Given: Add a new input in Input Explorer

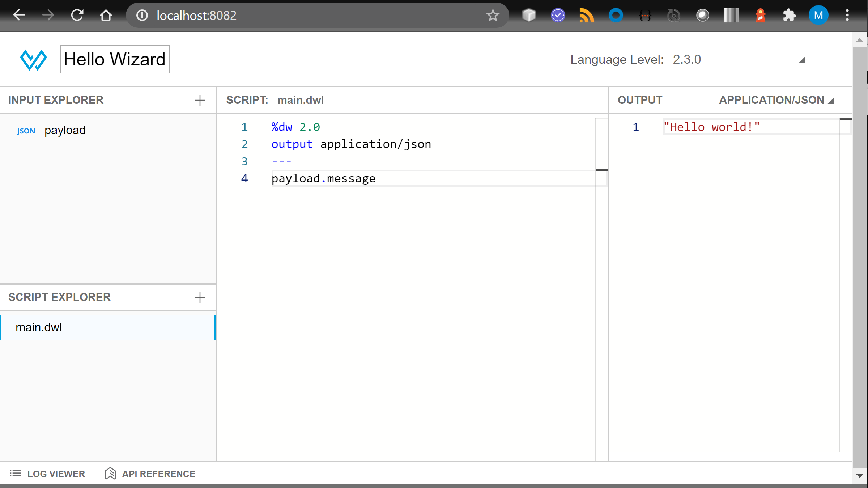Looking at the screenshot, I should coord(200,100).
